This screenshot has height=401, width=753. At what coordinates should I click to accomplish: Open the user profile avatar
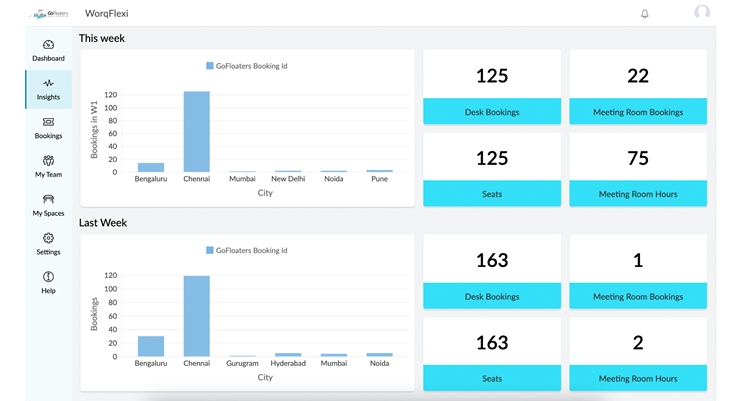(702, 13)
